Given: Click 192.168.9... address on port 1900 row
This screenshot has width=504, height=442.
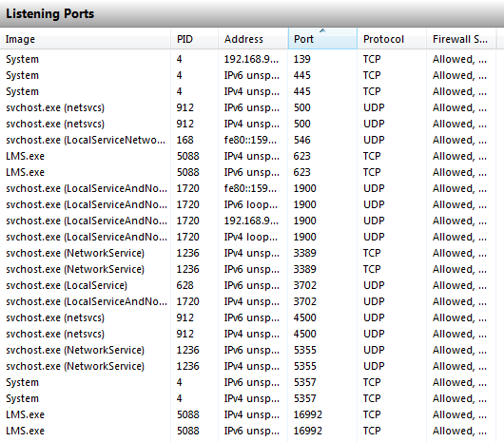Looking at the screenshot, I should point(251,221).
